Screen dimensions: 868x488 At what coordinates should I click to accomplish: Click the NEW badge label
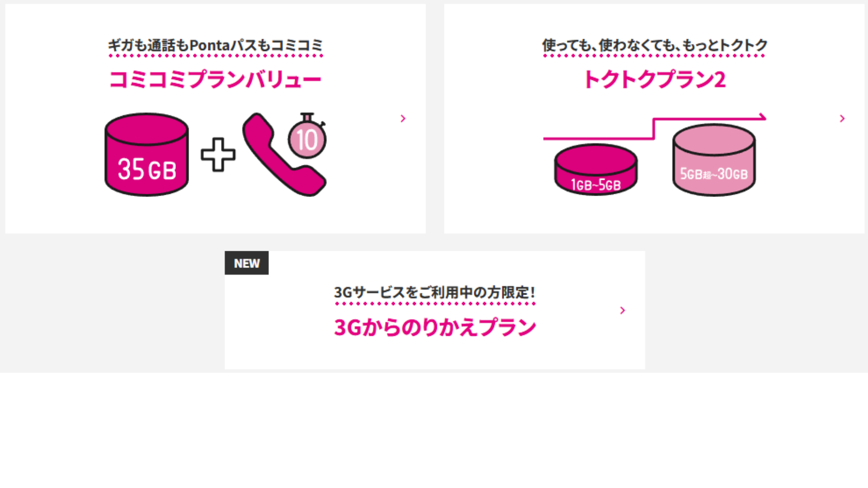[247, 263]
